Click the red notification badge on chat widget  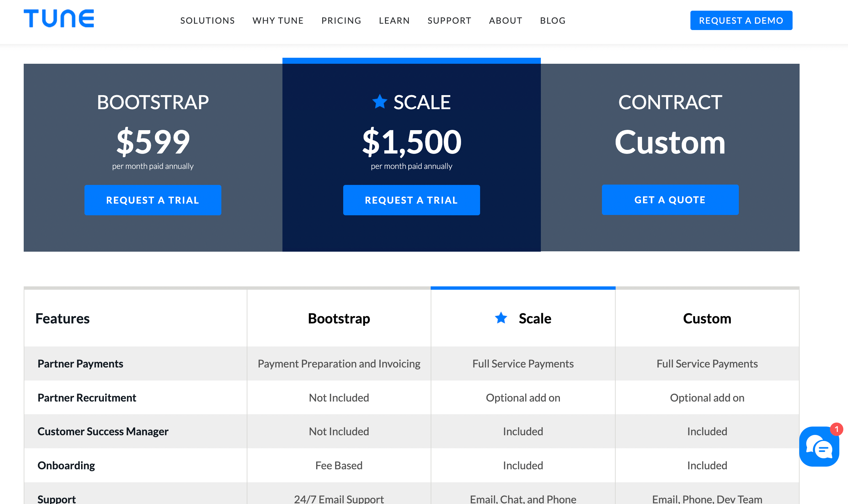tap(836, 429)
